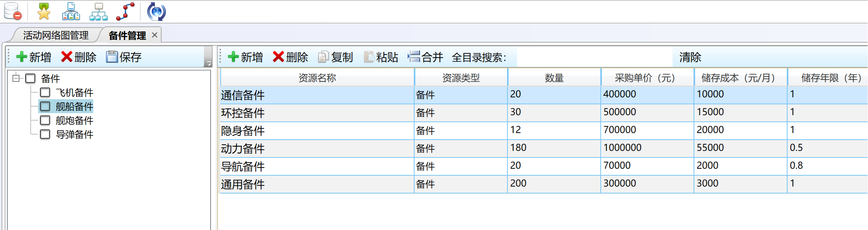Click the 复制 copy button
The width and height of the screenshot is (868, 230).
click(335, 57)
